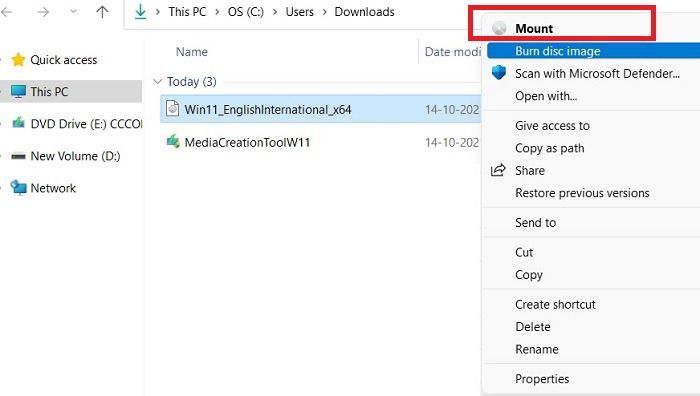This screenshot has height=396, width=700.
Task: Expand the breadcrumb chevron after Users
Action: 325,12
